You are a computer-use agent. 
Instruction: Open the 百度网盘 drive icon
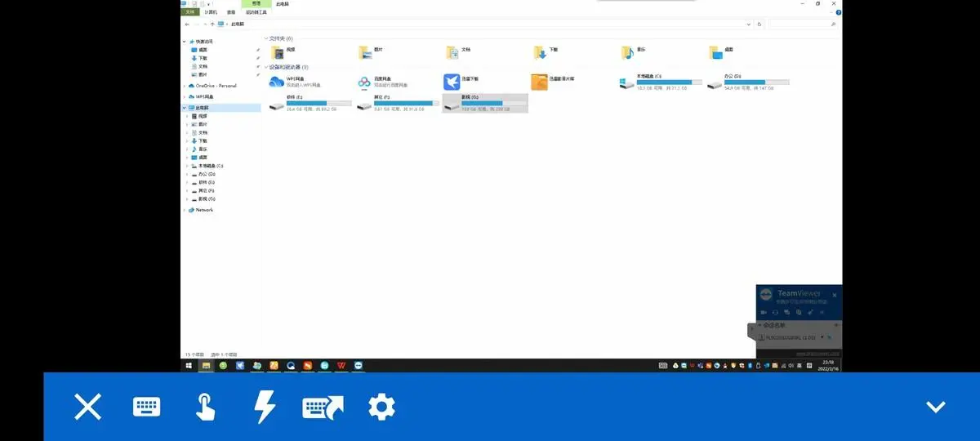tap(364, 82)
